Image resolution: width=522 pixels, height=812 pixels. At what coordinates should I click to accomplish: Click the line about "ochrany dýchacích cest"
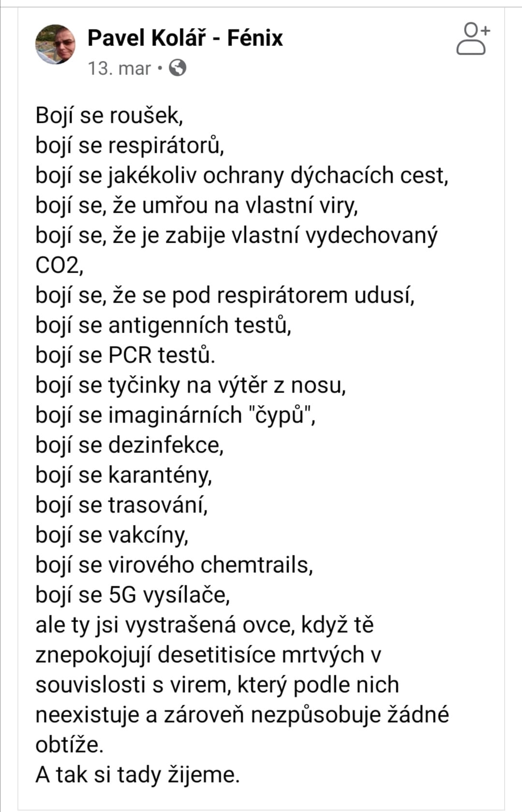point(242,175)
